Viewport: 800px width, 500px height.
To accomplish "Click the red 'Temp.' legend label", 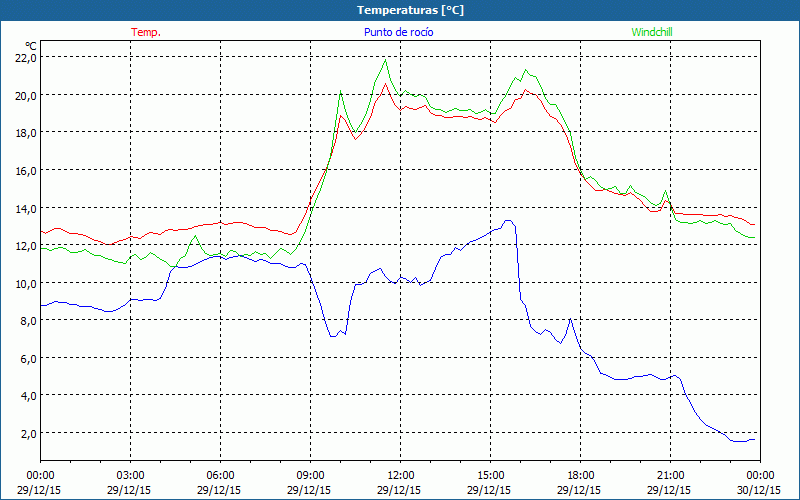I will point(146,32).
